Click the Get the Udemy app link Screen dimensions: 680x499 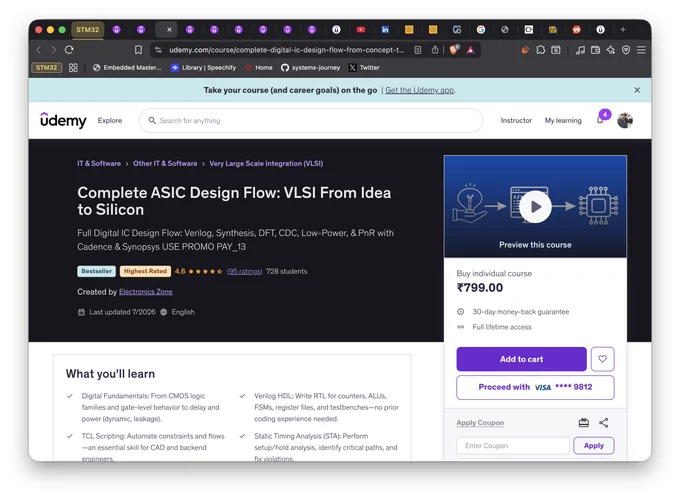click(x=420, y=90)
